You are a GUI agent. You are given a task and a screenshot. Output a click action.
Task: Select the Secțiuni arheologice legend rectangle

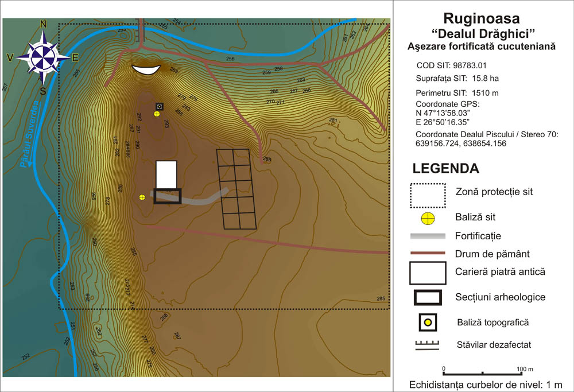(428, 297)
